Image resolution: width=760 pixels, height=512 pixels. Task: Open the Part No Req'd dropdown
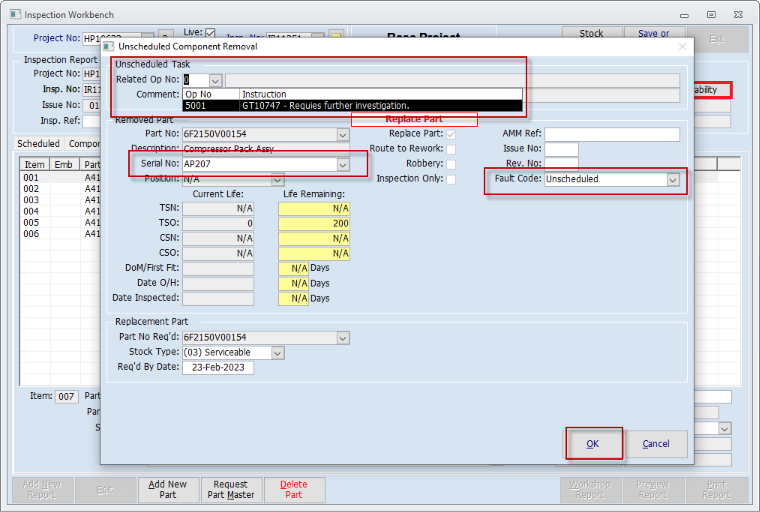point(343,338)
